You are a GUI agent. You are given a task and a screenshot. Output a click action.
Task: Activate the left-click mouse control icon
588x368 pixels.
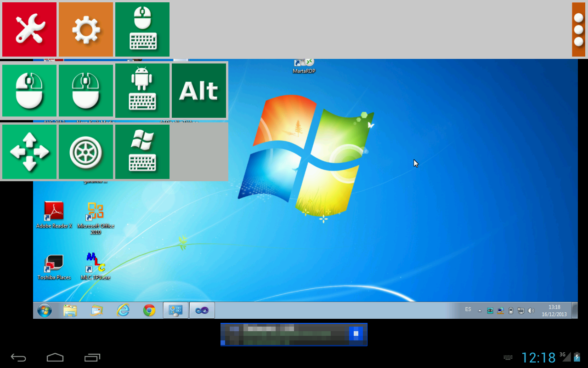click(x=29, y=91)
